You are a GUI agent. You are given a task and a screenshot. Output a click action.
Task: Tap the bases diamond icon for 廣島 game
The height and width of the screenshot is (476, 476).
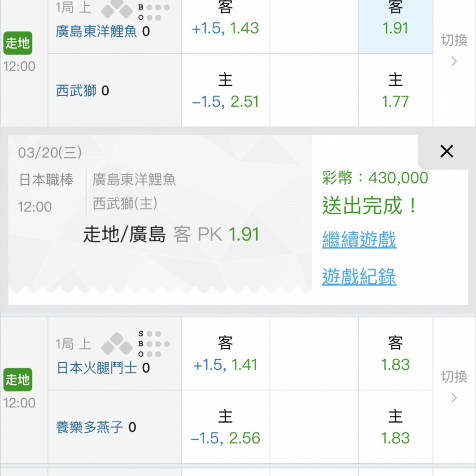(x=117, y=9)
